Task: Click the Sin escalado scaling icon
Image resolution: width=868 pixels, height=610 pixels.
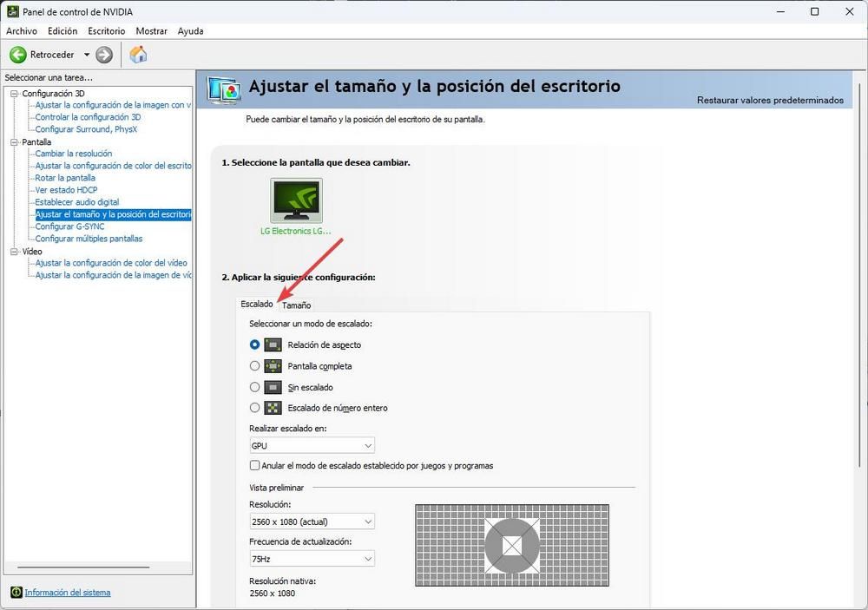Action: tap(273, 387)
